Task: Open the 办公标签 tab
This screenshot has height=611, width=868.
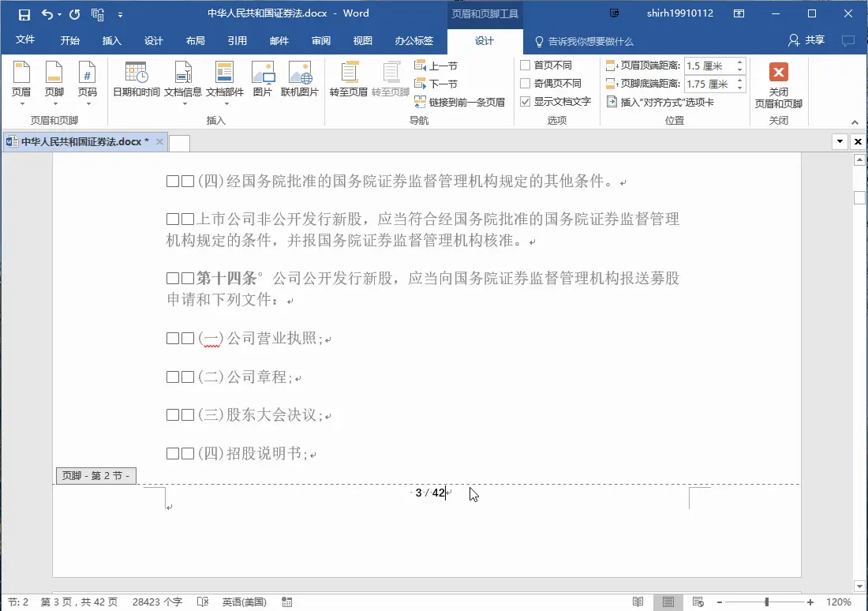Action: coord(414,41)
